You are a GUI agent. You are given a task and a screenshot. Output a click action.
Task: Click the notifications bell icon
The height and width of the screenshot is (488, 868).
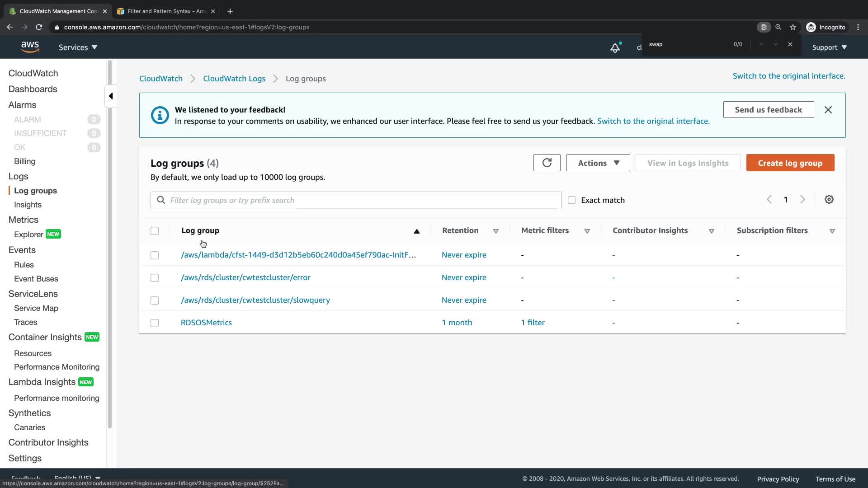615,47
